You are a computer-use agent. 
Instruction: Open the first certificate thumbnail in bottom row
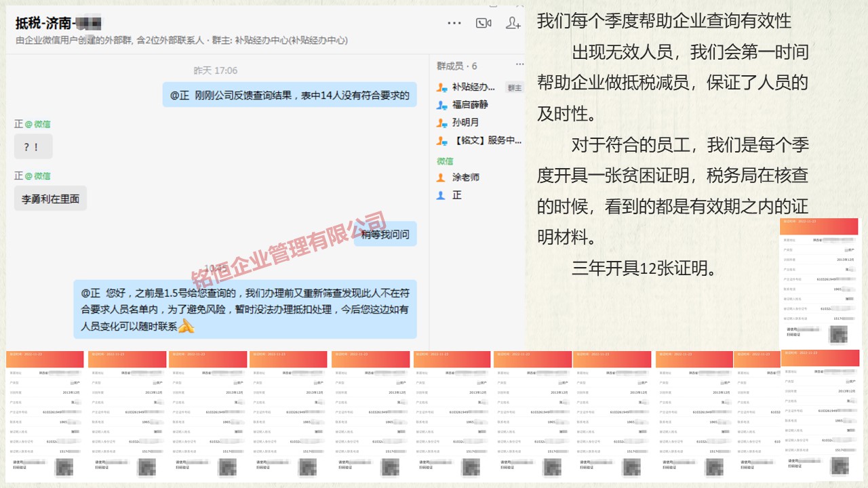click(x=45, y=416)
